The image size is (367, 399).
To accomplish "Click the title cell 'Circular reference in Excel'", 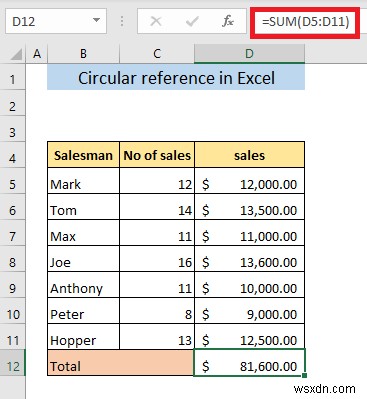I will pos(176,77).
